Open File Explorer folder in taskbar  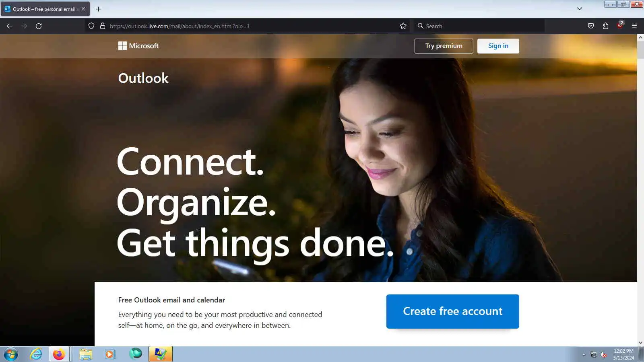coord(85,354)
